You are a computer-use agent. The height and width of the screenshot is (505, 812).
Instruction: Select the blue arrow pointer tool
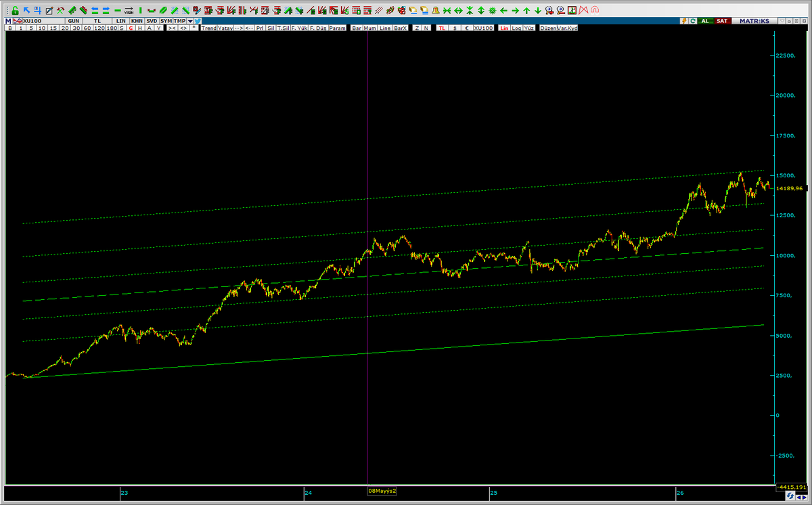pyautogui.click(x=26, y=10)
